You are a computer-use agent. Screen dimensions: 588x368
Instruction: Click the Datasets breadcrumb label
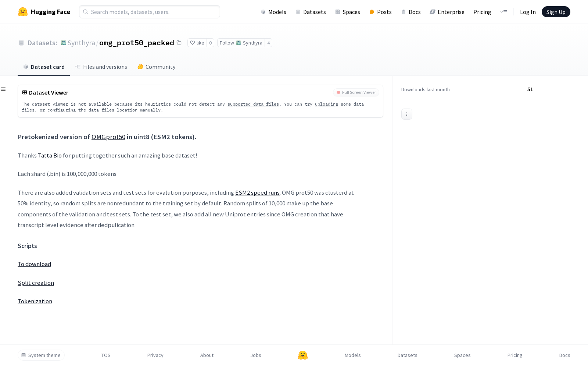[x=42, y=43]
